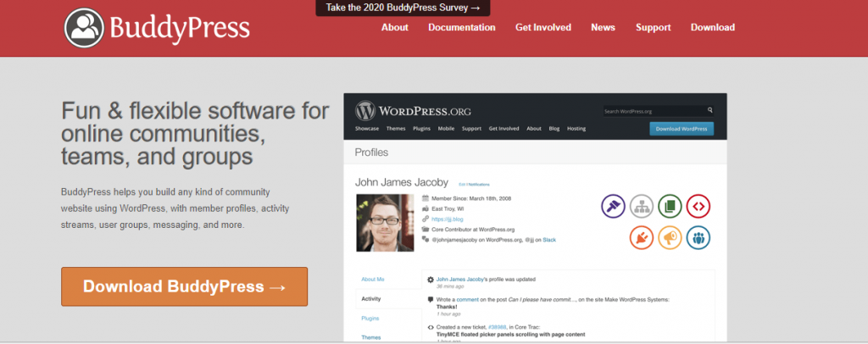Take the 2020 BuddyPress Survey
This screenshot has width=868, height=344.
pyautogui.click(x=403, y=8)
